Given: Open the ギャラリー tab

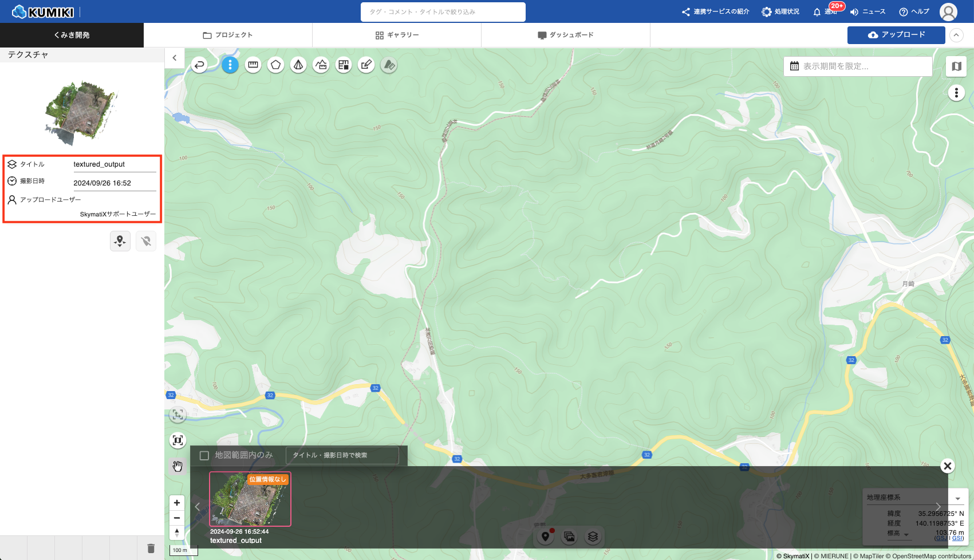Looking at the screenshot, I should [x=397, y=35].
